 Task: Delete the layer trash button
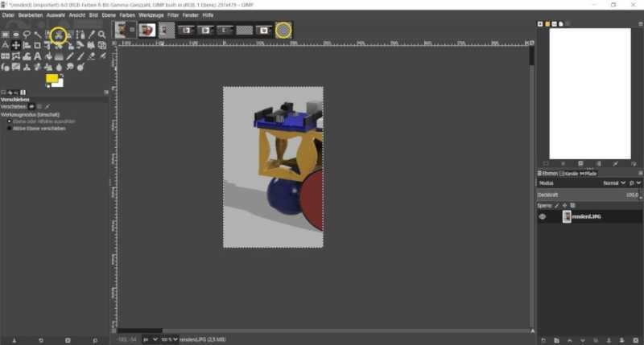click(x=636, y=340)
